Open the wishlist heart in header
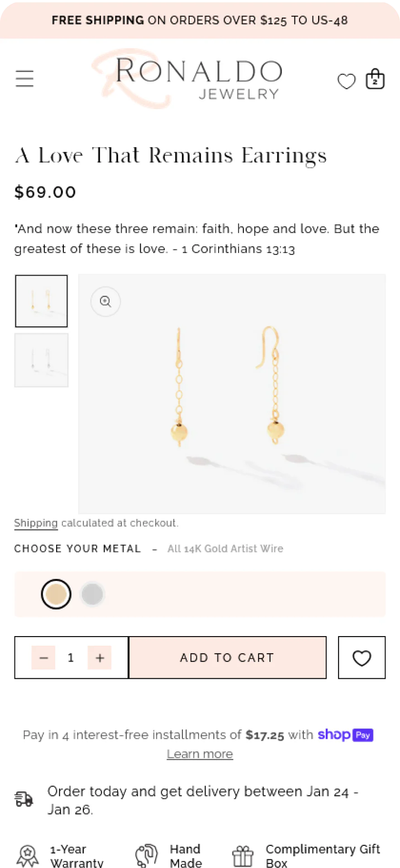The height and width of the screenshot is (868, 400). (347, 81)
